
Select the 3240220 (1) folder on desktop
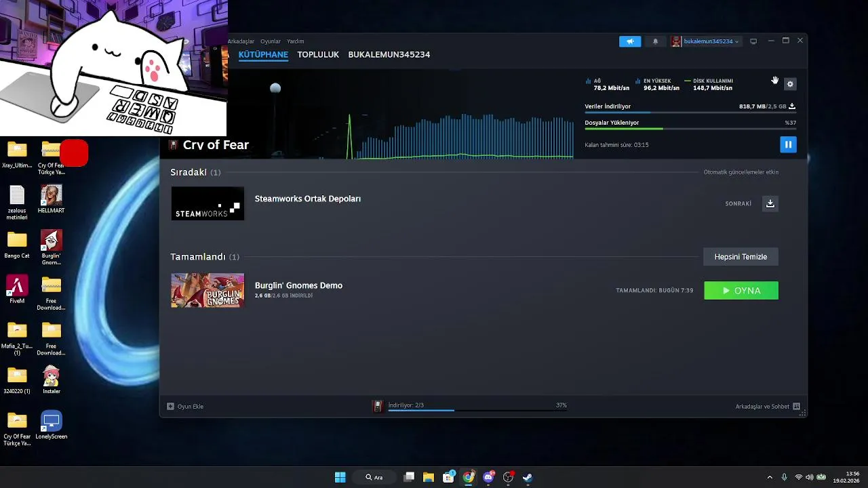(17, 380)
